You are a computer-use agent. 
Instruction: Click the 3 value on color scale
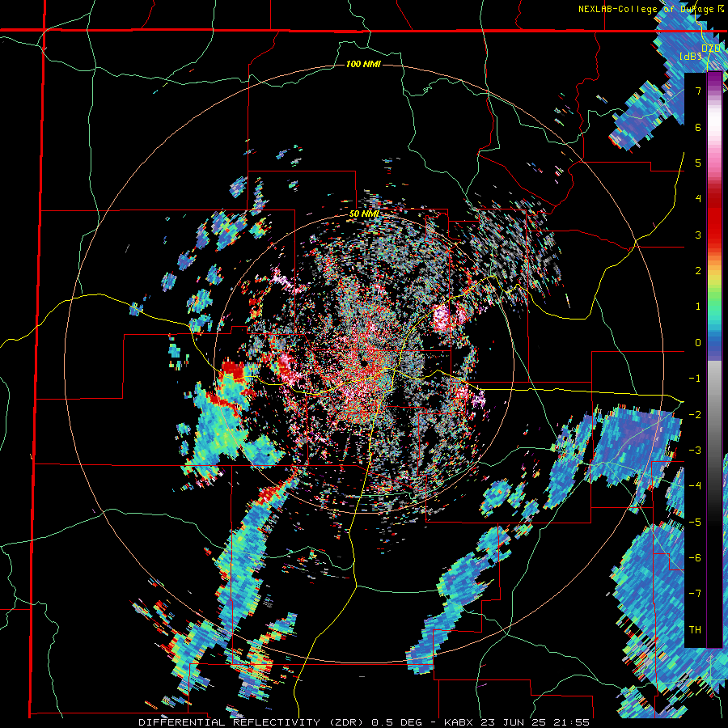pyautogui.click(x=698, y=235)
